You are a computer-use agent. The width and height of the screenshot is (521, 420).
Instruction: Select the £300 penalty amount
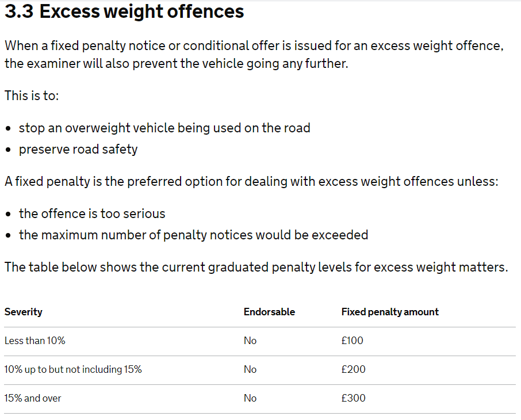pyautogui.click(x=353, y=398)
